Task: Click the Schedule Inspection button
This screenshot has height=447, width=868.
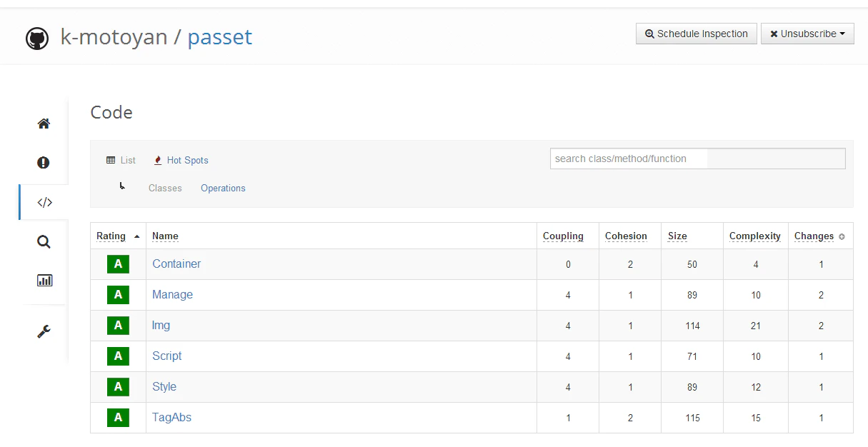Action: (697, 34)
